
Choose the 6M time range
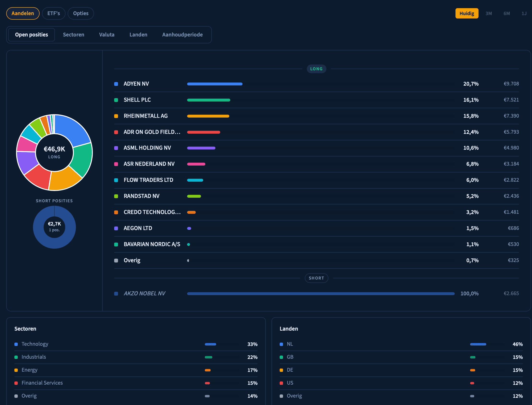click(507, 13)
